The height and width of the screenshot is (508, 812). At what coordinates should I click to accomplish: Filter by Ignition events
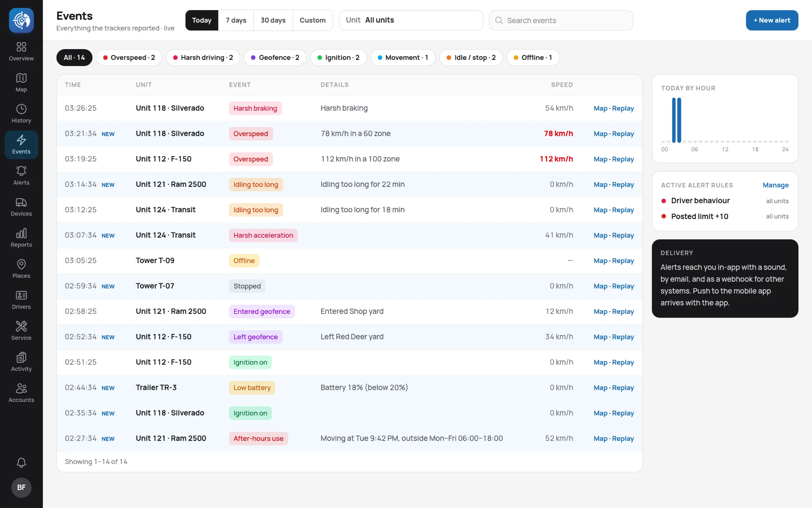338,58
